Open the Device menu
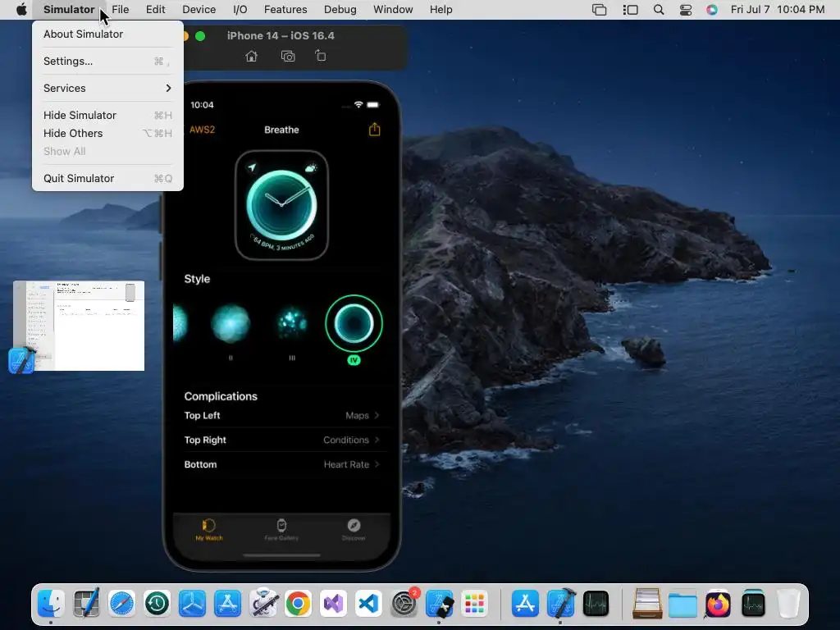 pyautogui.click(x=199, y=10)
